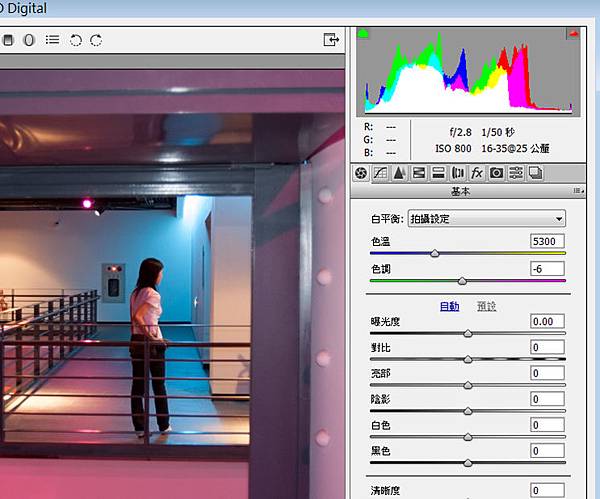Rotate image clockwise
The height and width of the screenshot is (499, 600).
[96, 40]
